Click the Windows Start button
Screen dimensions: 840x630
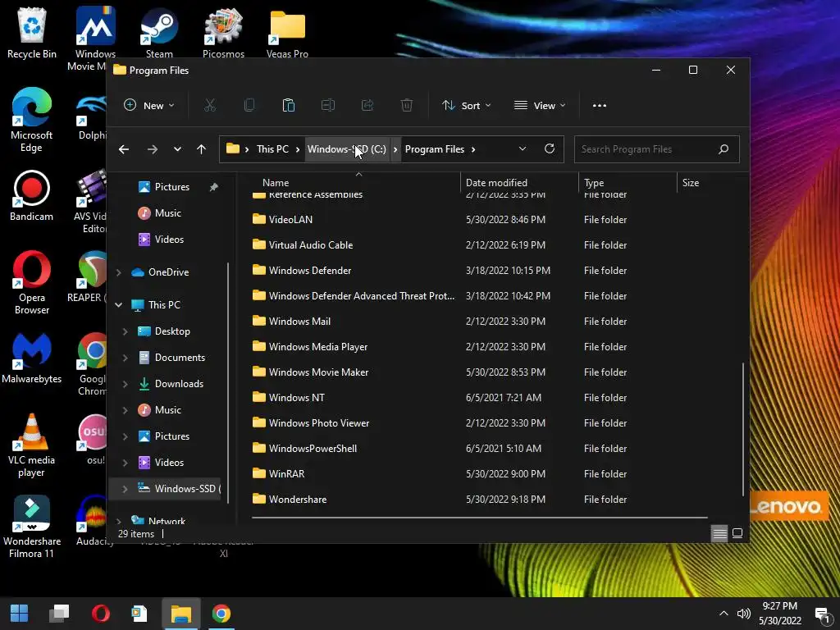(20, 614)
